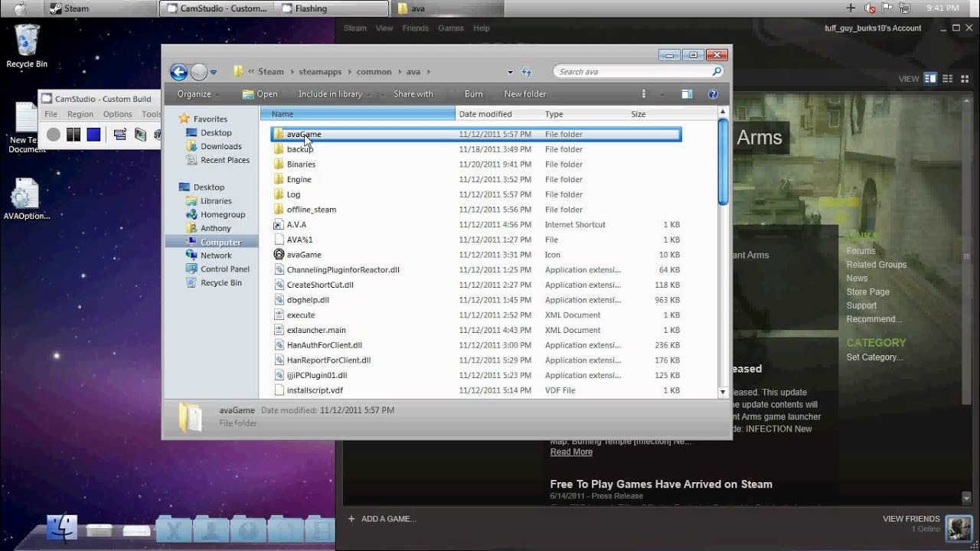The width and height of the screenshot is (980, 551).
Task: Click the Open toolbar button
Action: pos(260,94)
